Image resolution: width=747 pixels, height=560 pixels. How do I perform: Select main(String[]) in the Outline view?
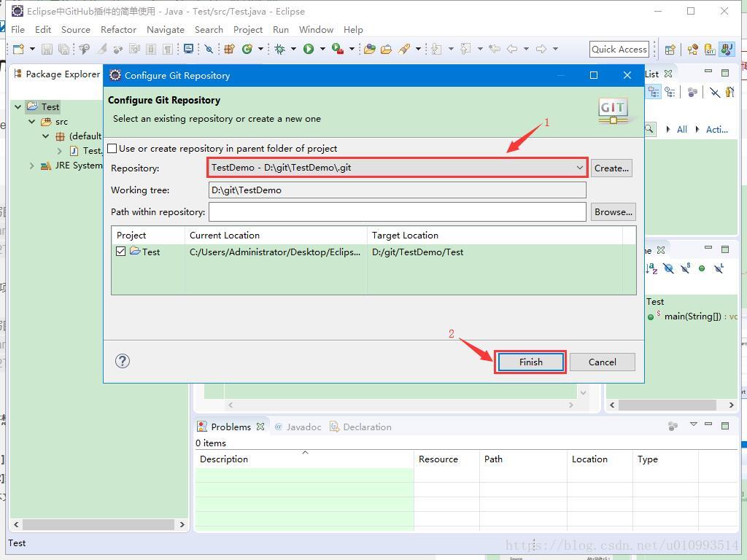click(692, 316)
